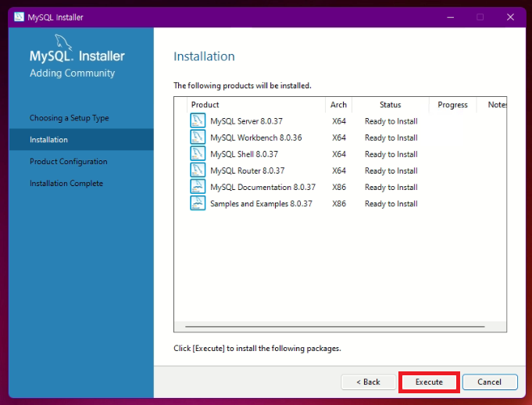Click the Notes column header

[x=491, y=105]
